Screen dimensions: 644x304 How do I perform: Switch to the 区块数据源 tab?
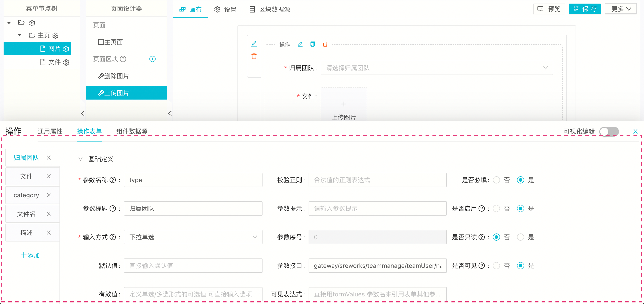pyautogui.click(x=270, y=9)
